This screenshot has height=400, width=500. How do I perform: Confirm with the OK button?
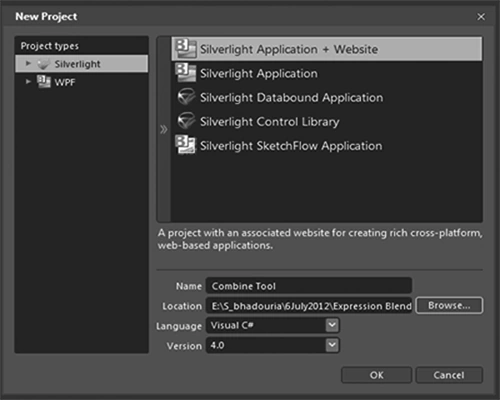(377, 375)
